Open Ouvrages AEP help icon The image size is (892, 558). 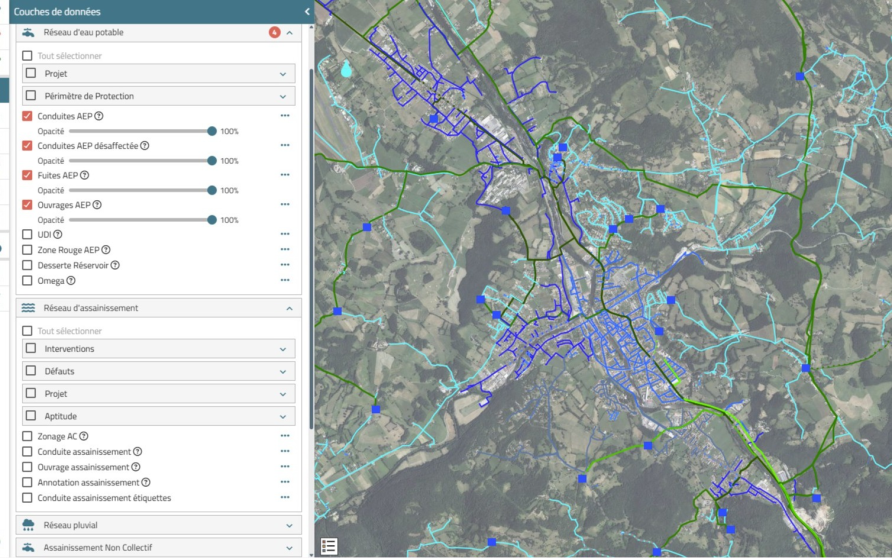click(x=97, y=205)
